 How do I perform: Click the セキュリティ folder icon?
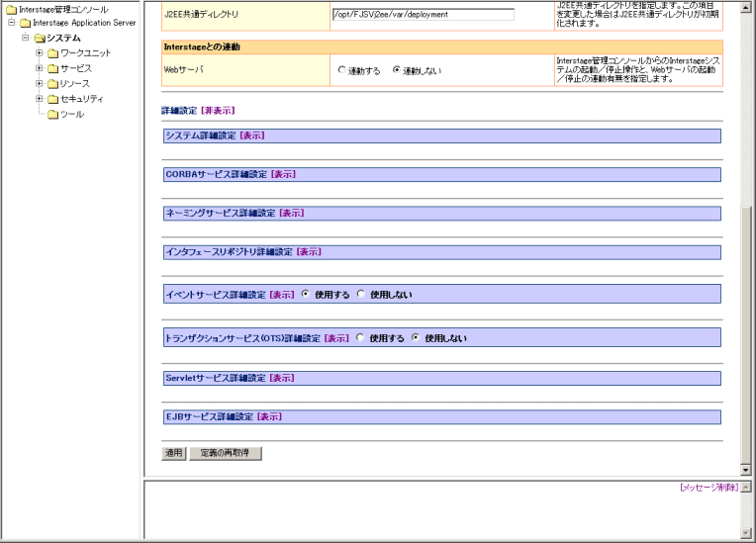coord(52,99)
